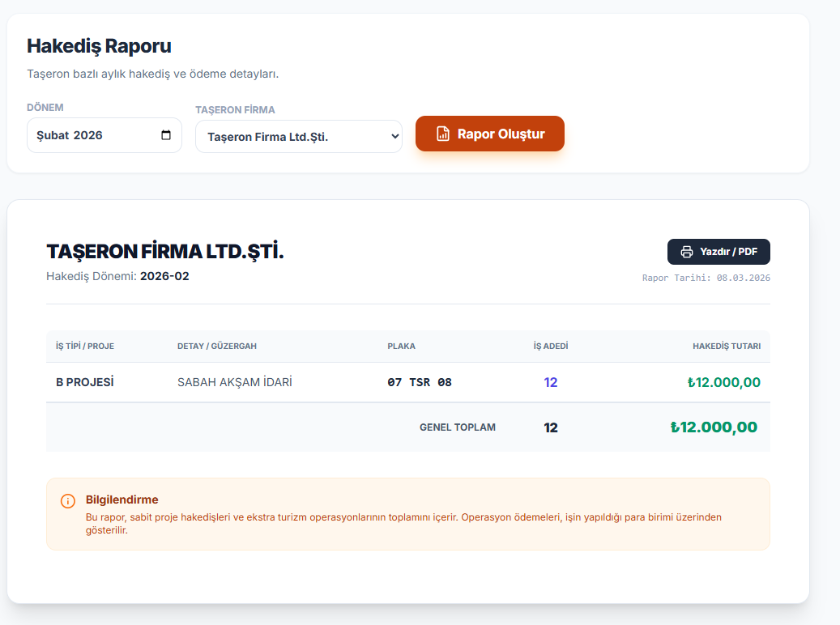The height and width of the screenshot is (625, 840).
Task: Focus the Şubat 2026 period field
Action: [89, 135]
